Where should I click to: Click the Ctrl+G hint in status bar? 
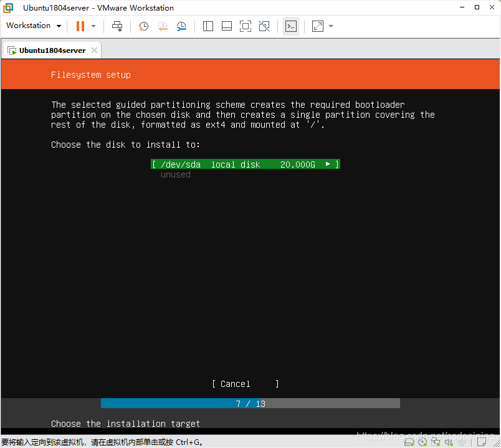coord(188,442)
